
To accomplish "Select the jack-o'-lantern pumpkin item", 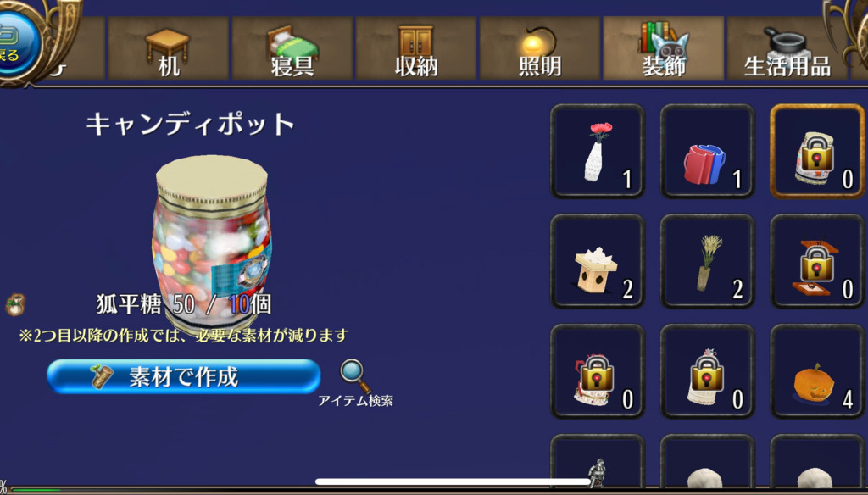I will pyautogui.click(x=817, y=371).
